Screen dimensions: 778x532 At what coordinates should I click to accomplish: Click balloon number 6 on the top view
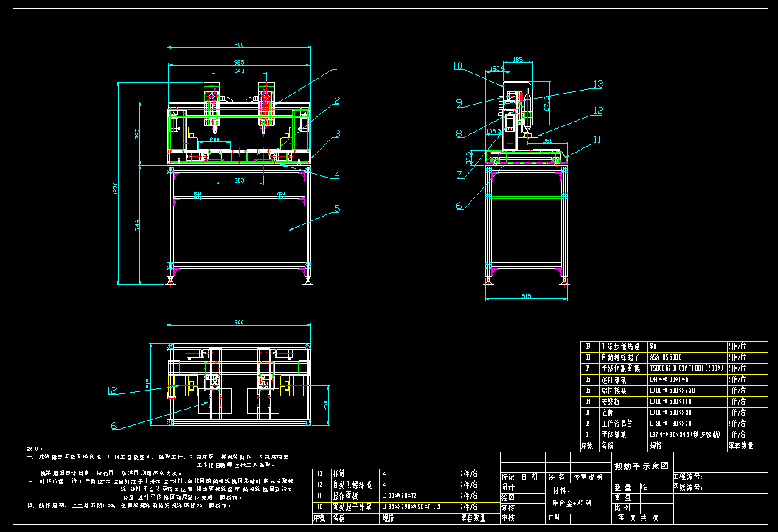click(114, 425)
